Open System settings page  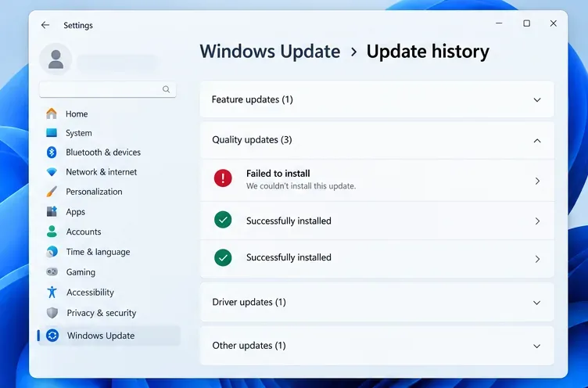click(x=79, y=133)
